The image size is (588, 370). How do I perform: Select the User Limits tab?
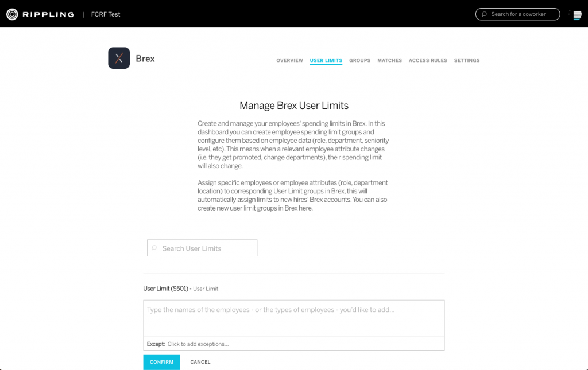[326, 60]
